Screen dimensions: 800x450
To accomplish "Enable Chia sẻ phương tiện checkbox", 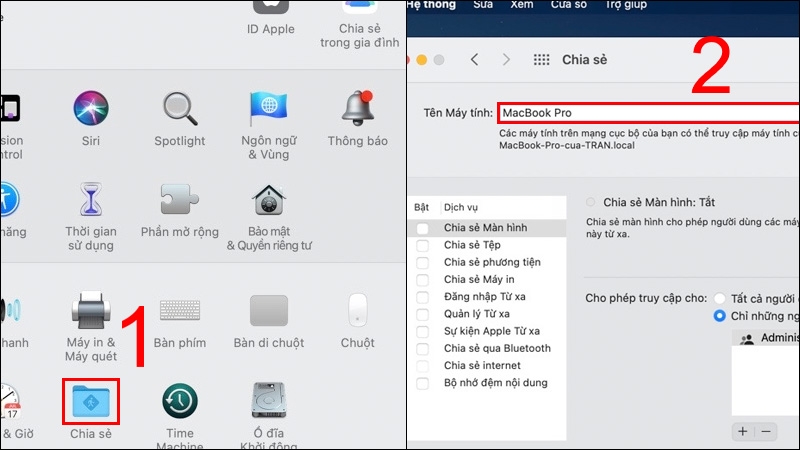I will coord(422,263).
